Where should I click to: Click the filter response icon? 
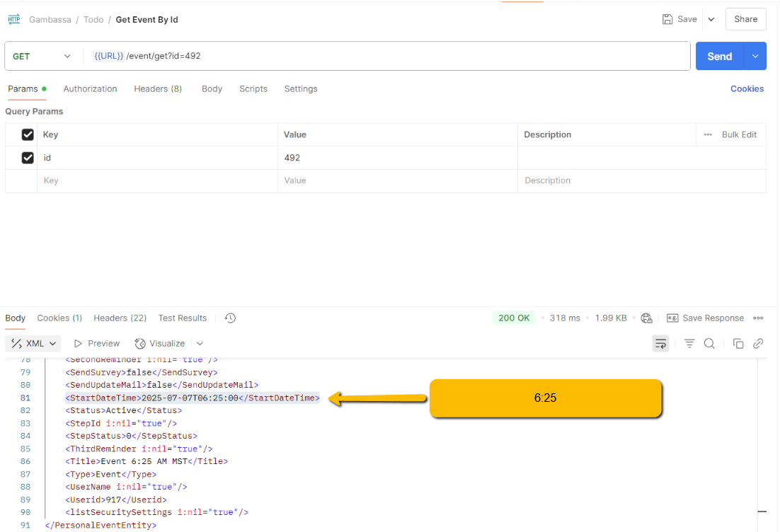click(689, 344)
